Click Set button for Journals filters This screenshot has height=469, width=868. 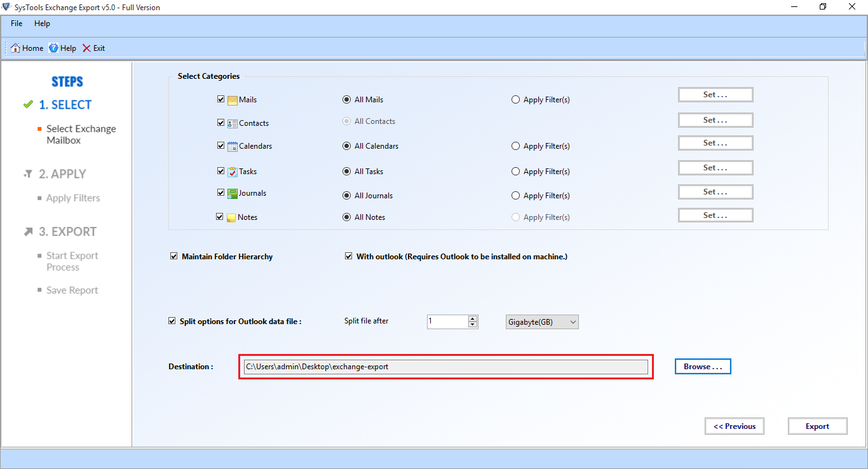pos(715,192)
